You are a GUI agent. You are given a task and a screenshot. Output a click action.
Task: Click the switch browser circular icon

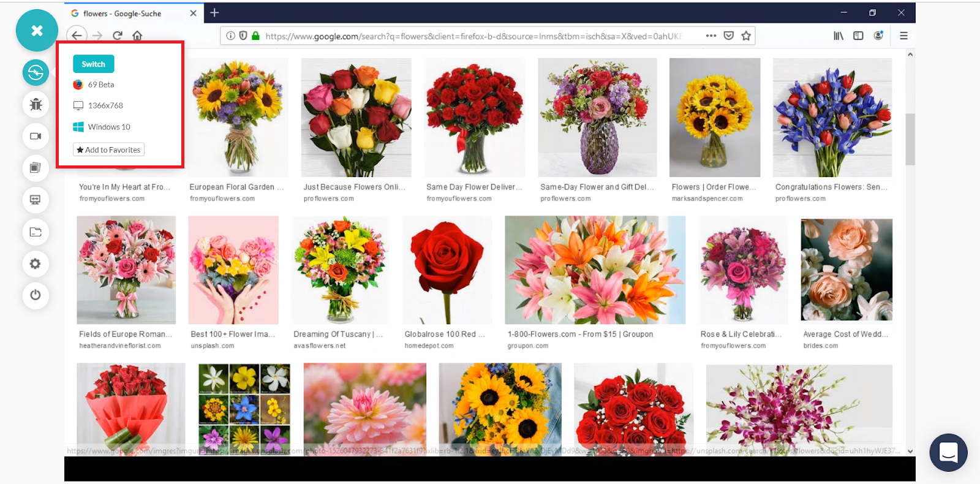click(x=36, y=72)
